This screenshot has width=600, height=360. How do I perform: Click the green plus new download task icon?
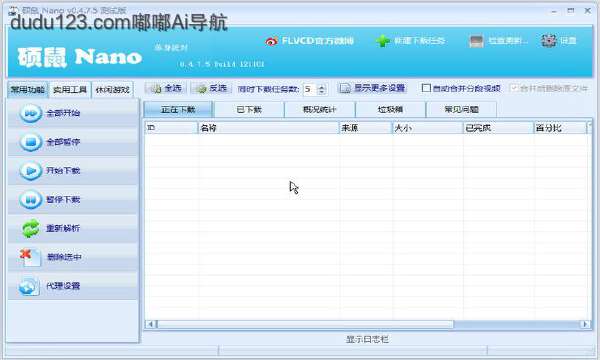click(x=382, y=41)
